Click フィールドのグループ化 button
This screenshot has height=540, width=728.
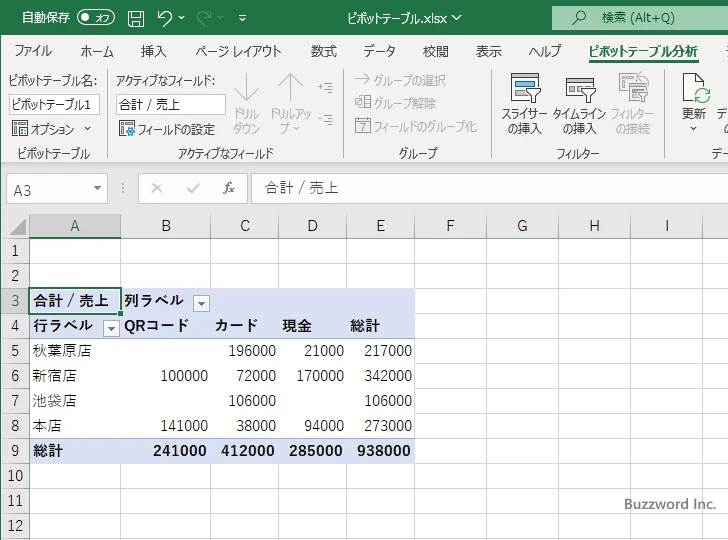(416, 126)
